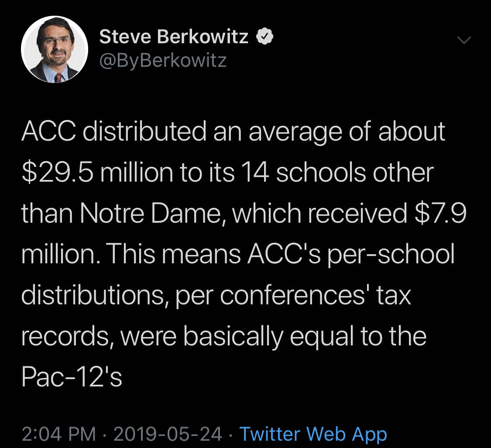
Task: Visit the @ByBerkowitz handle link
Action: click(x=163, y=60)
